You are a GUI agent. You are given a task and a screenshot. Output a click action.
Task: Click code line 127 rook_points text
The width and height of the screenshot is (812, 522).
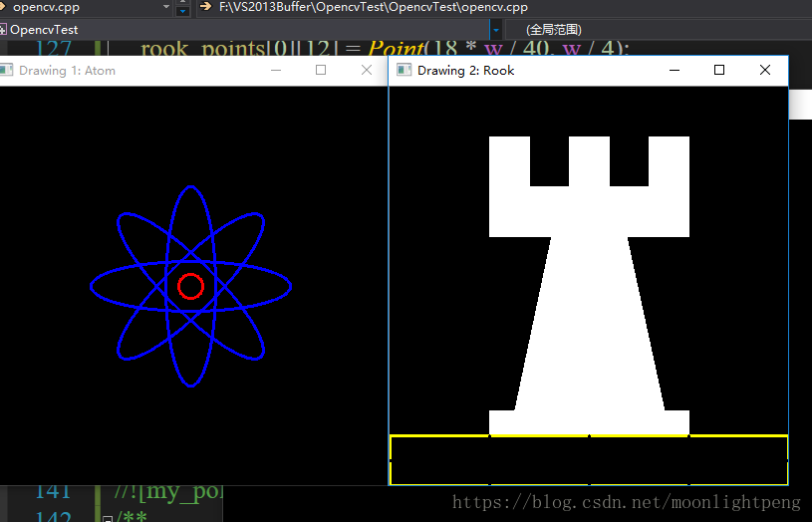pyautogui.click(x=385, y=49)
